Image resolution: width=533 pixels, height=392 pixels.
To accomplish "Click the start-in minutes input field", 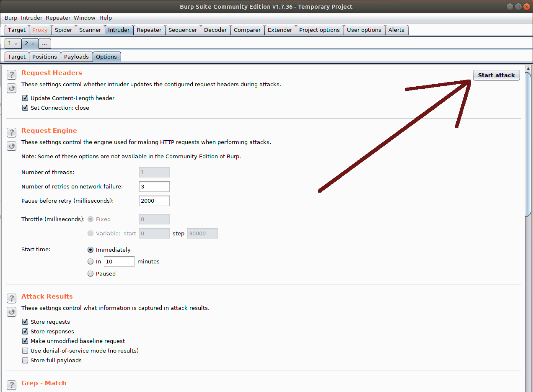I will pos(119,261).
